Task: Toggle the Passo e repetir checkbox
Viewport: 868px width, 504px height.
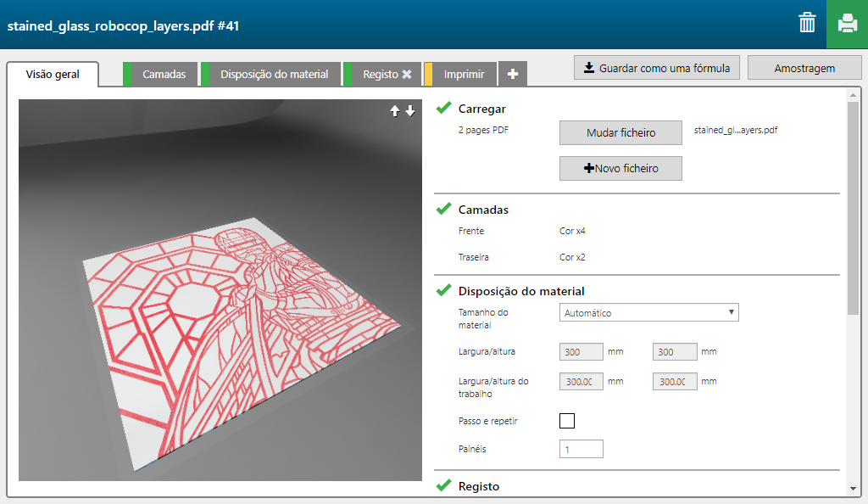Action: (567, 421)
